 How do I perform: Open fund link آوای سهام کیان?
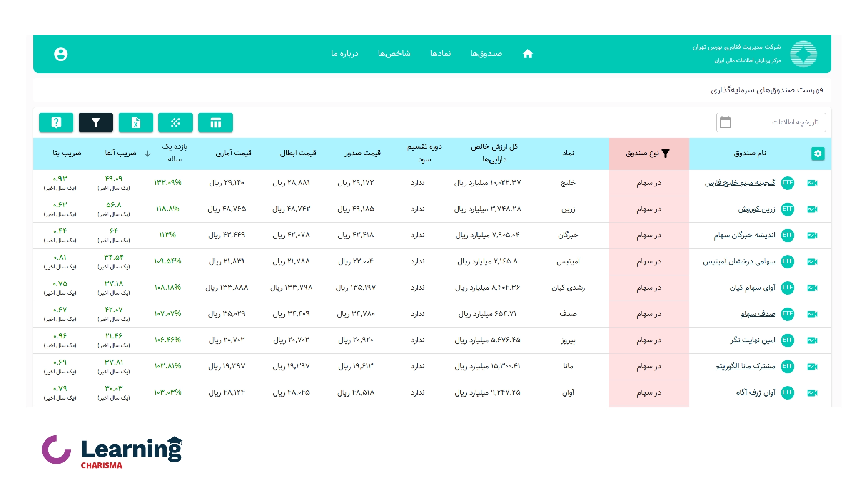tap(752, 288)
